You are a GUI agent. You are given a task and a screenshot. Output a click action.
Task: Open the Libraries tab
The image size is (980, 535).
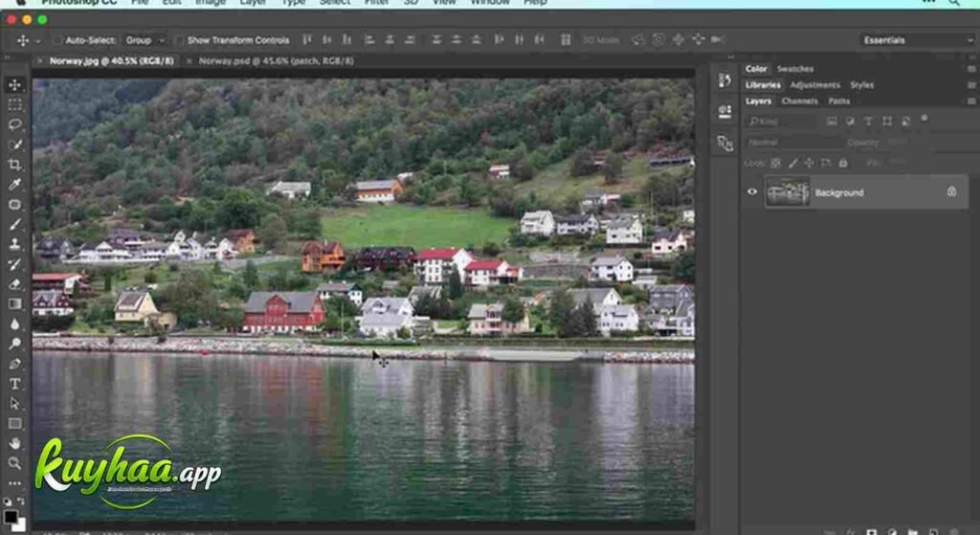point(763,85)
